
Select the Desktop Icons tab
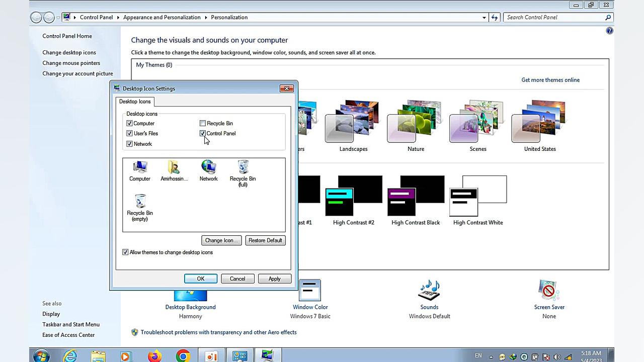pos(135,102)
